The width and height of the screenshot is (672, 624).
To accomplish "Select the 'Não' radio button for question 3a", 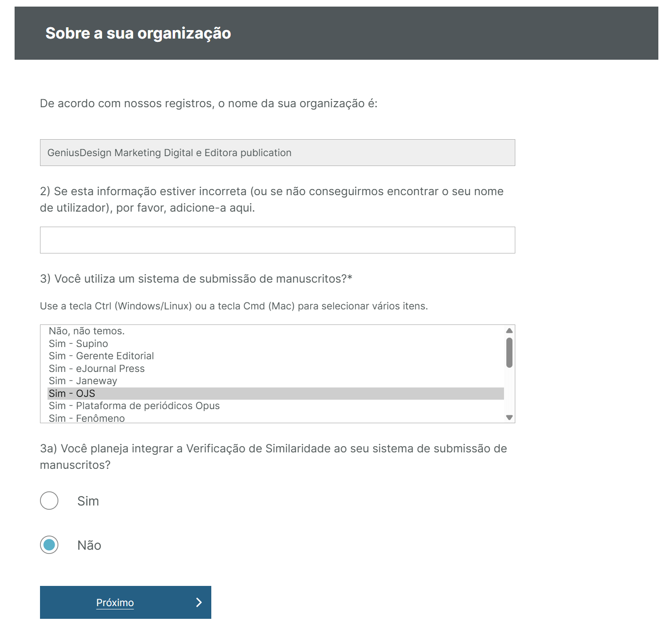I will click(x=49, y=545).
